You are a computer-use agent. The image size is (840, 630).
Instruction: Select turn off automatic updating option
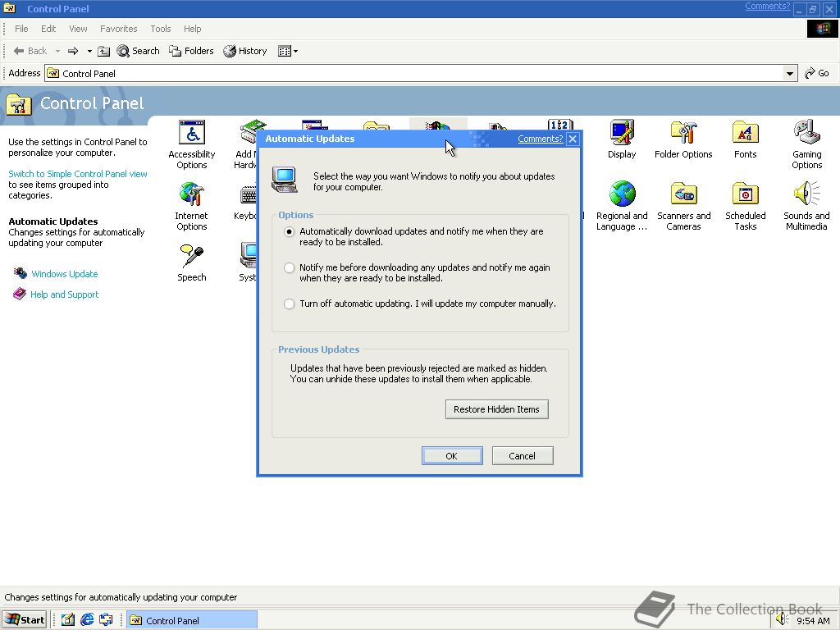coord(290,304)
